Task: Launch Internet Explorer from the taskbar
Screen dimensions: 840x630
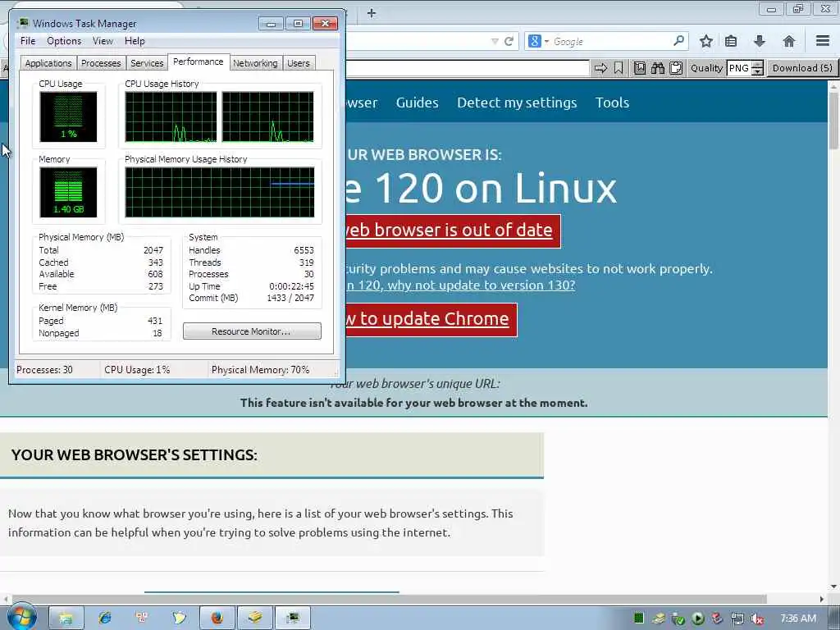Action: tap(104, 619)
